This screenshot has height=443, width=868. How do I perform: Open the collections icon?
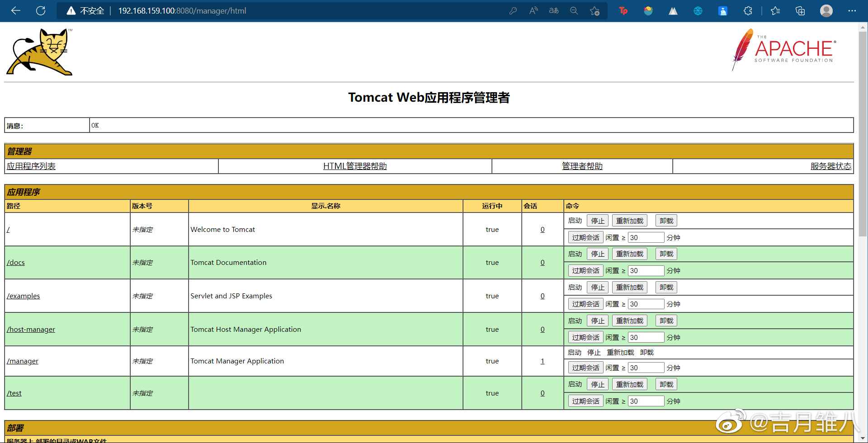800,11
